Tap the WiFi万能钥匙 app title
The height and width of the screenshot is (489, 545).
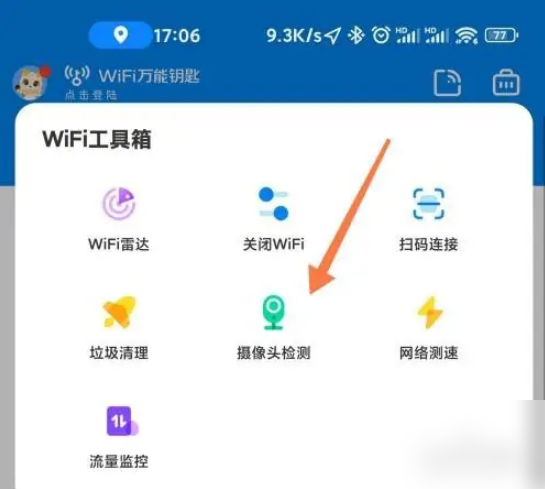pos(149,76)
